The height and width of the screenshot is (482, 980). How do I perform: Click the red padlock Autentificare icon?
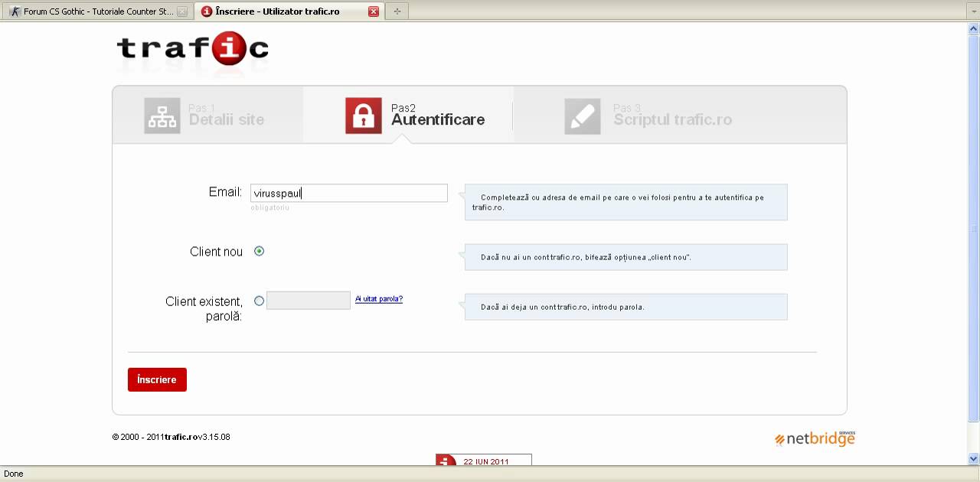click(x=364, y=116)
